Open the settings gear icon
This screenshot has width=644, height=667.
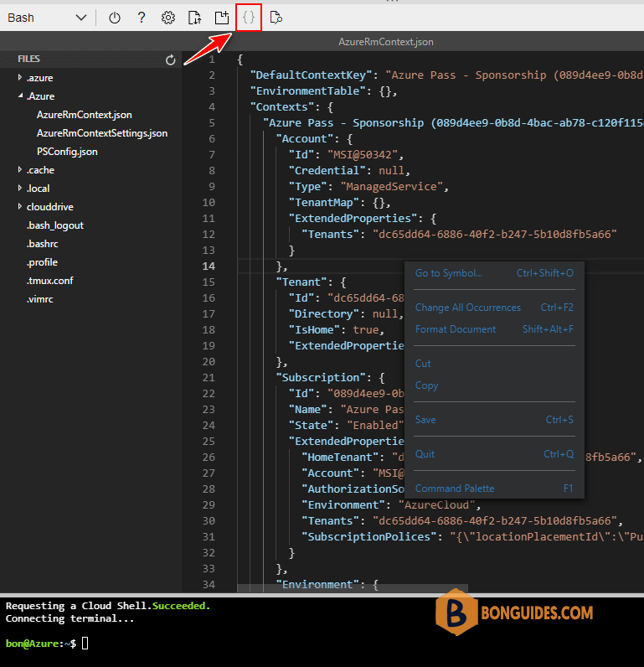pyautogui.click(x=167, y=18)
